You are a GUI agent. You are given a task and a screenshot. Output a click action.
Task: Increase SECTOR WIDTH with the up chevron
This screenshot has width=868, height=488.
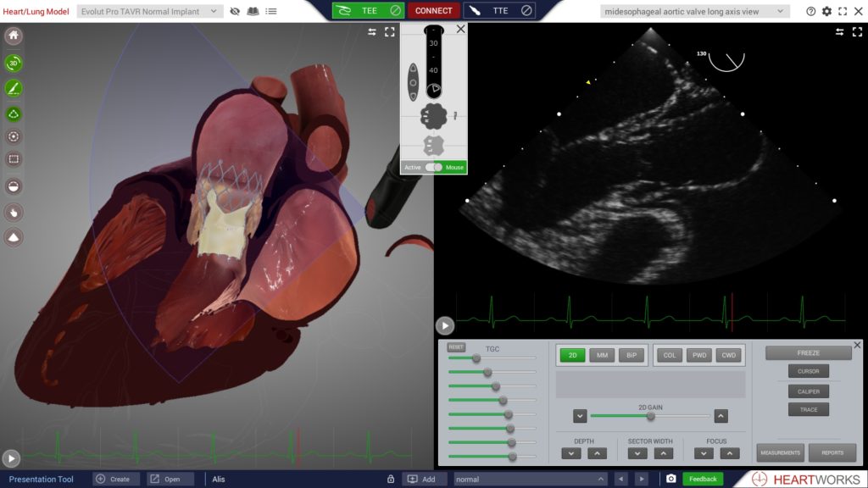[663, 454]
